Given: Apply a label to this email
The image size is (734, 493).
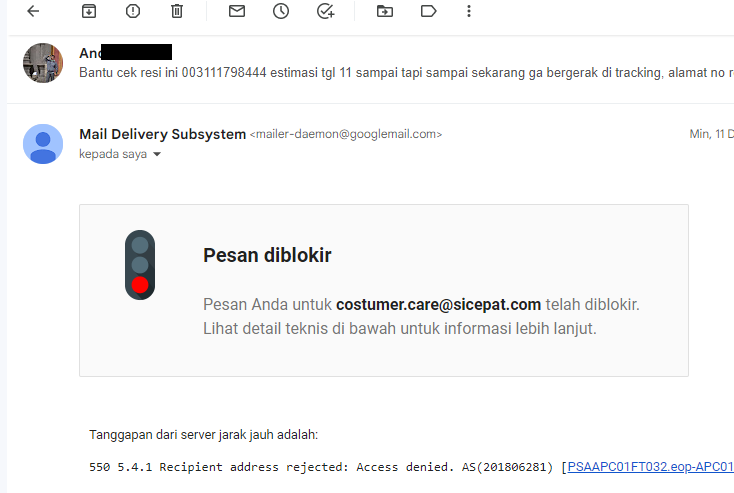Looking at the screenshot, I should [x=429, y=11].
